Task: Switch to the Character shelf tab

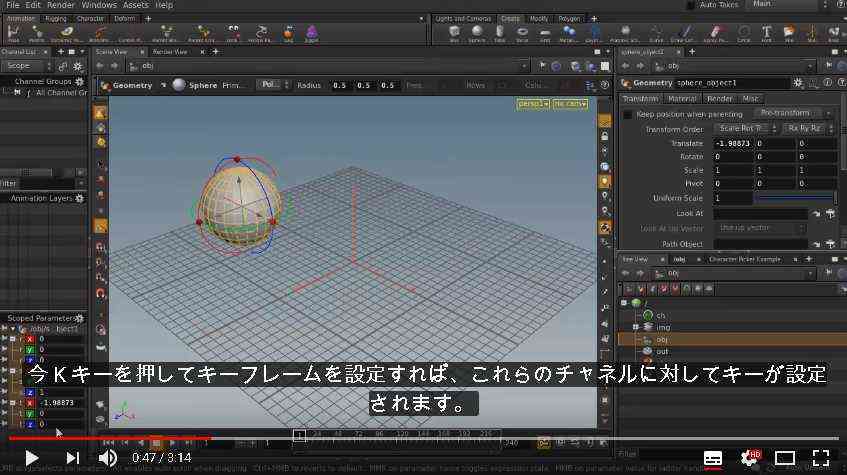Action: pyautogui.click(x=90, y=18)
